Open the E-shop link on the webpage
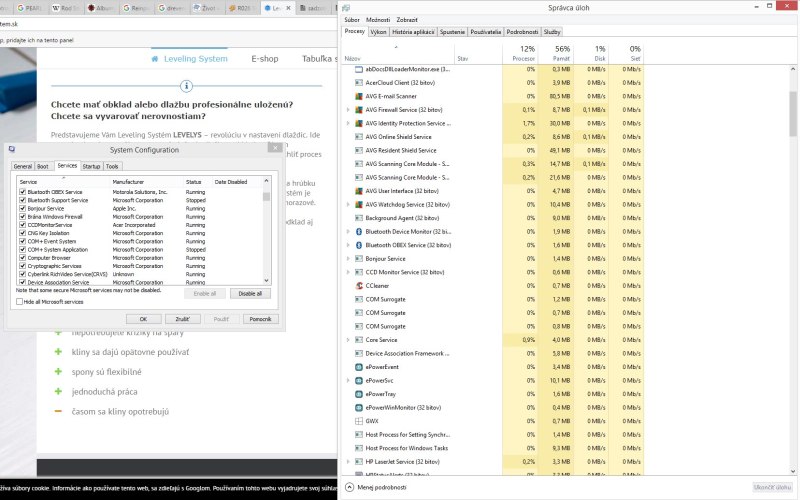800x500 pixels. [265, 59]
